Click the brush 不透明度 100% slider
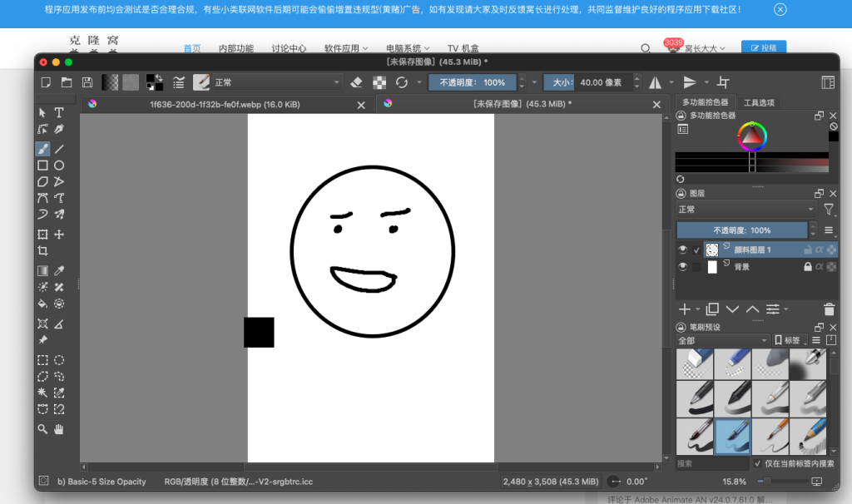The width and height of the screenshot is (852, 504). 473,82
